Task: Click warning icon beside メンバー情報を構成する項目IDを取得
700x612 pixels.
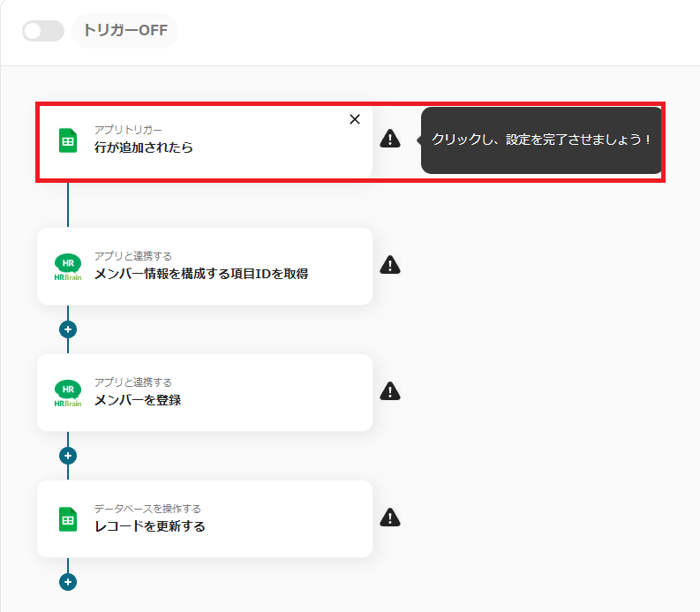Action: tap(390, 265)
